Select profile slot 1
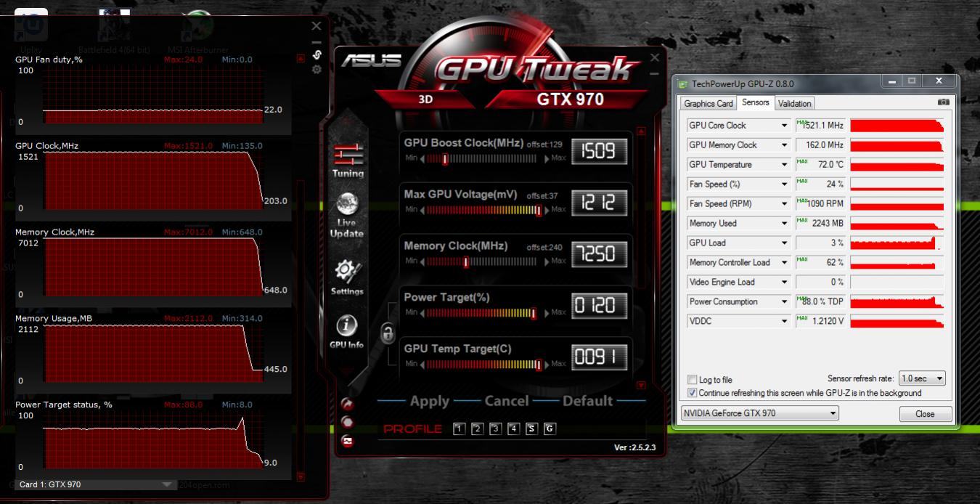 459,428
